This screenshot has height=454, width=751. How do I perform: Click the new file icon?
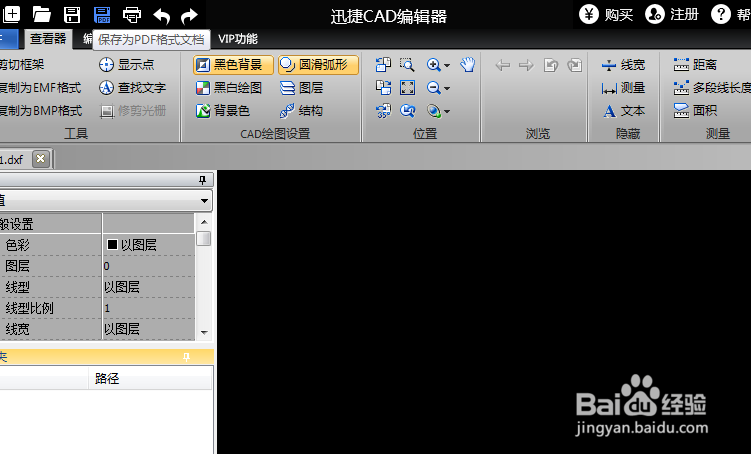[11, 14]
